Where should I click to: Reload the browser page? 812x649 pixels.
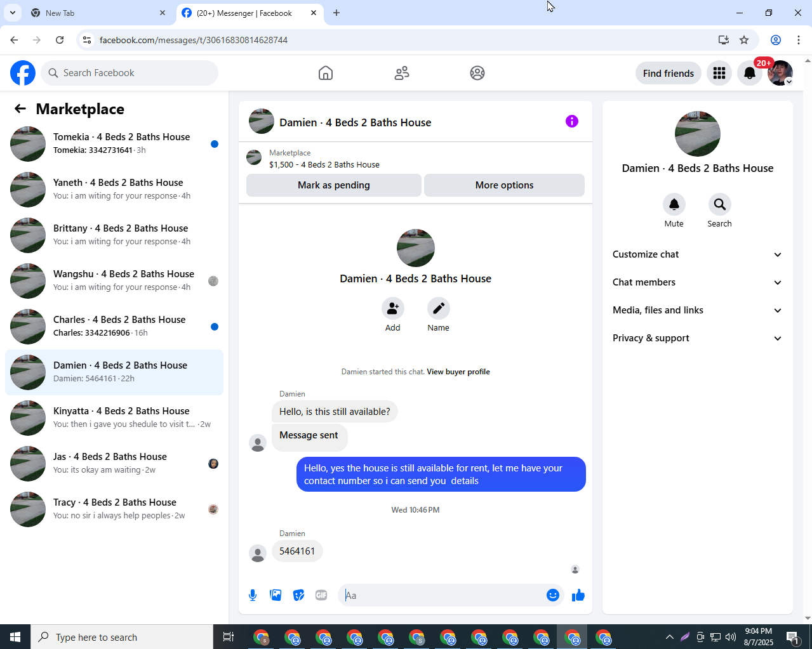(x=60, y=40)
